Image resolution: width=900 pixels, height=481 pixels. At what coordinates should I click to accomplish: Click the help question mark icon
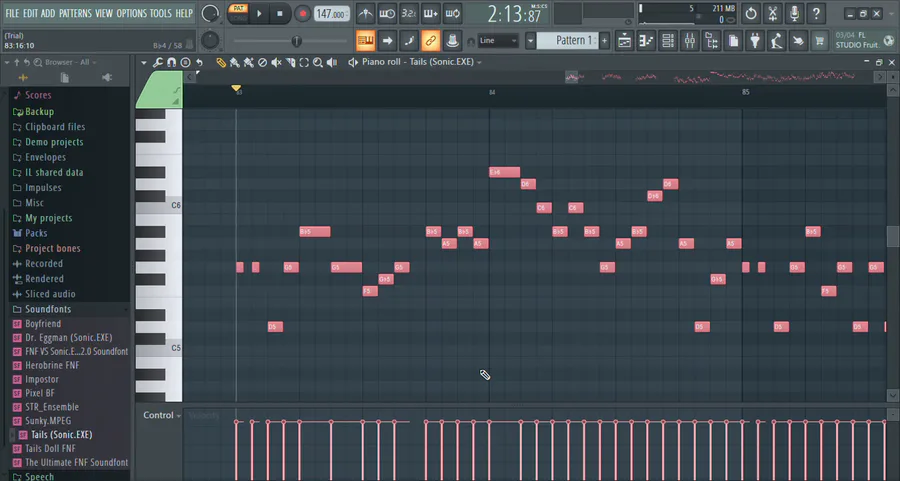(x=816, y=13)
